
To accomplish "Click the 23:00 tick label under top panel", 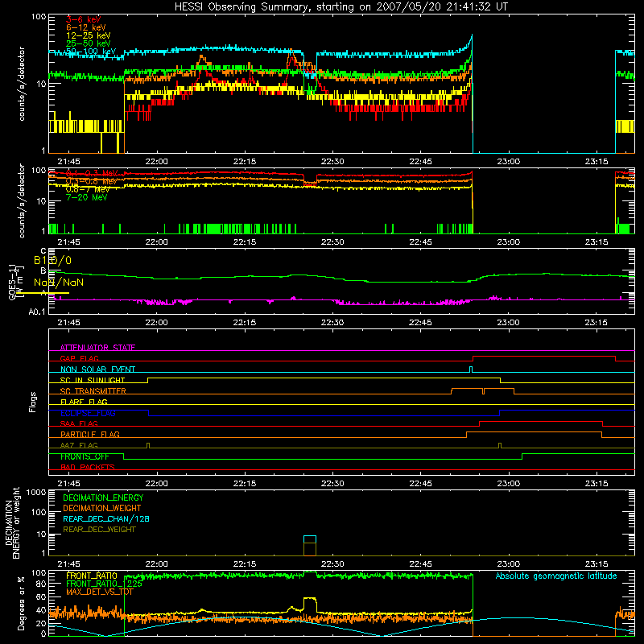I will pyautogui.click(x=509, y=162).
